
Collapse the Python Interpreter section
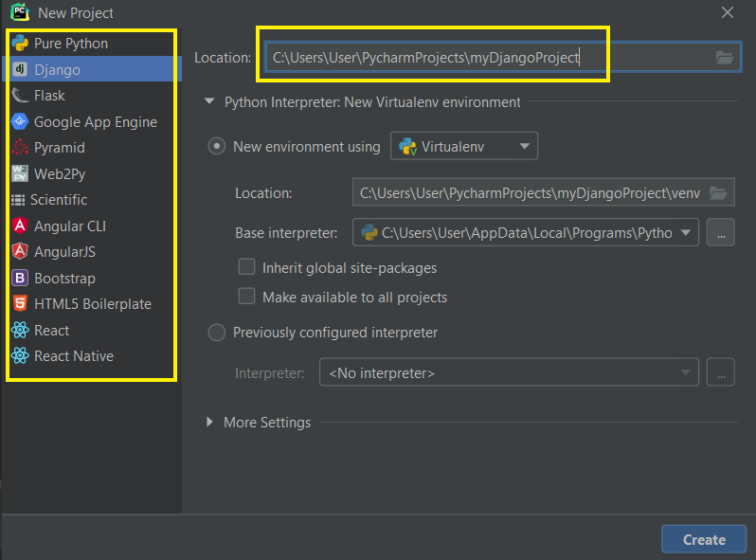click(209, 101)
